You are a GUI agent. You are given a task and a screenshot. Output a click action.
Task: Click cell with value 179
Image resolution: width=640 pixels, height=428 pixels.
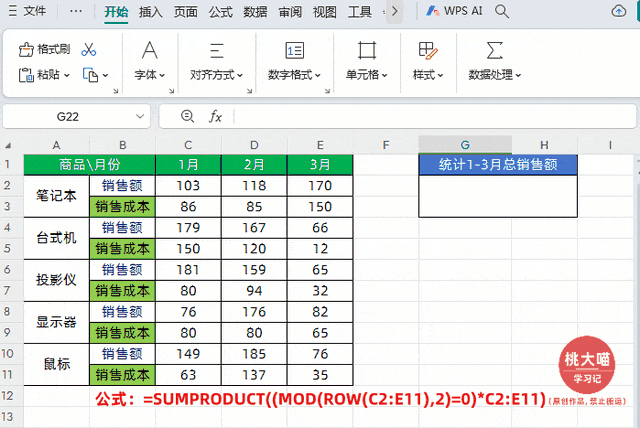(x=188, y=228)
